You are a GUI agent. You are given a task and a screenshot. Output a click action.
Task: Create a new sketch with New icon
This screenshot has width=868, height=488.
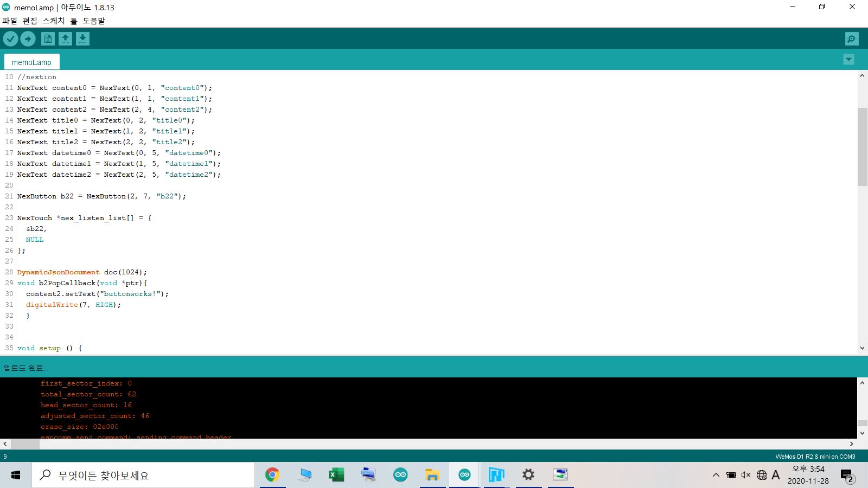coord(48,38)
